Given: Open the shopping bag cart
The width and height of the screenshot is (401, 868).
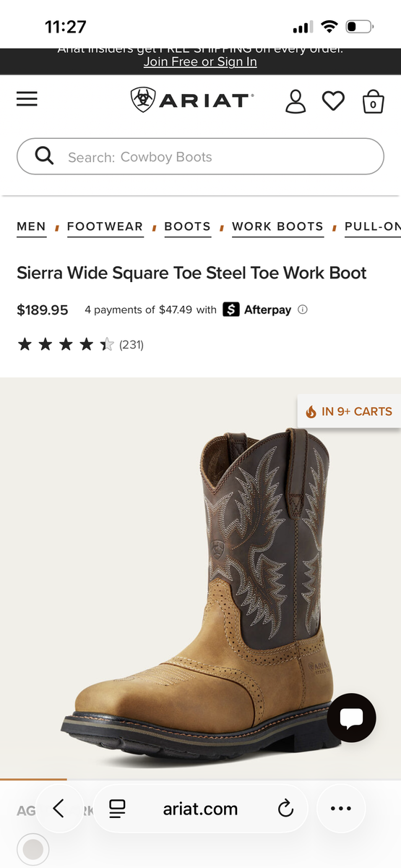Looking at the screenshot, I should 373,101.
